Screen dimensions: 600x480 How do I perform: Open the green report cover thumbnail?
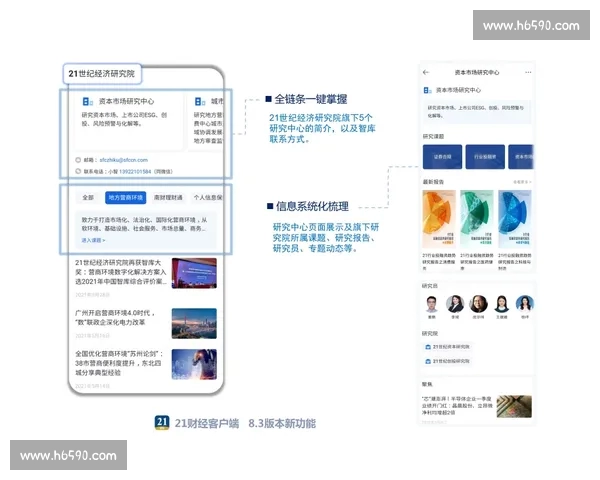coord(477,219)
